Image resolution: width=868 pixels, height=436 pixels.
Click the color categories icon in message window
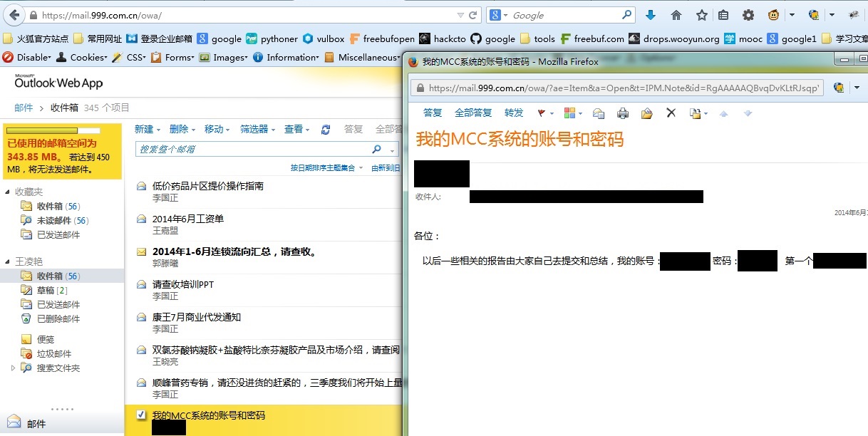pos(569,113)
